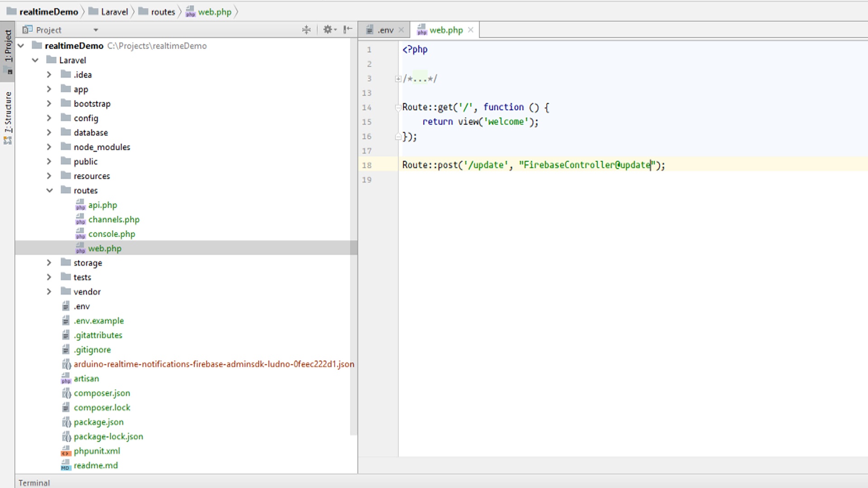Image resolution: width=868 pixels, height=488 pixels.
Task: Click the artisan PHP file icon
Action: tap(66, 379)
